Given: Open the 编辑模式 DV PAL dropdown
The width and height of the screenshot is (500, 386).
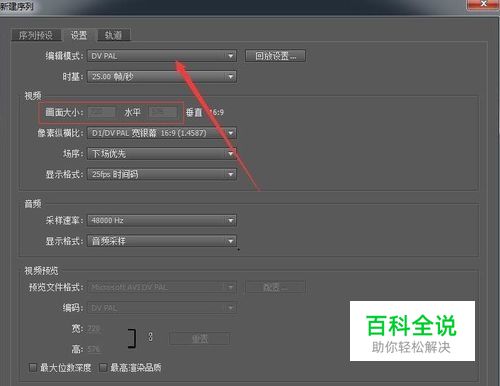Looking at the screenshot, I should click(162, 56).
